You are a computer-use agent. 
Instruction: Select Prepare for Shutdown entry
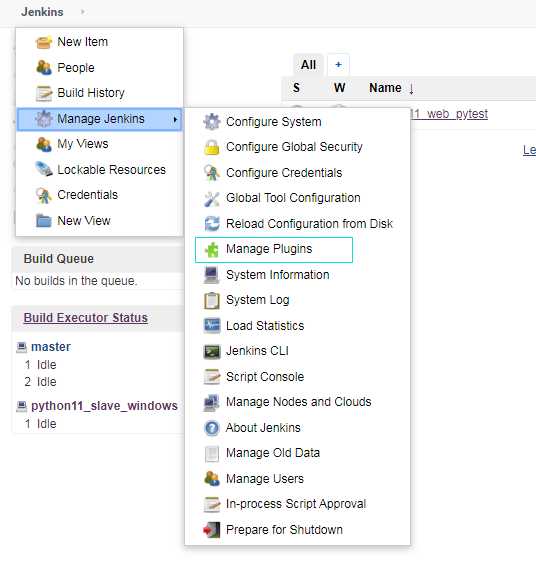[297, 530]
